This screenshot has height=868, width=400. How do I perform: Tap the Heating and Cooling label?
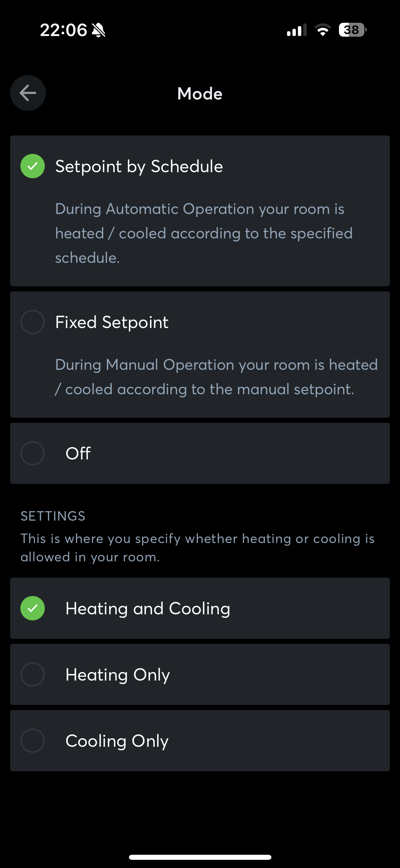[x=148, y=609]
